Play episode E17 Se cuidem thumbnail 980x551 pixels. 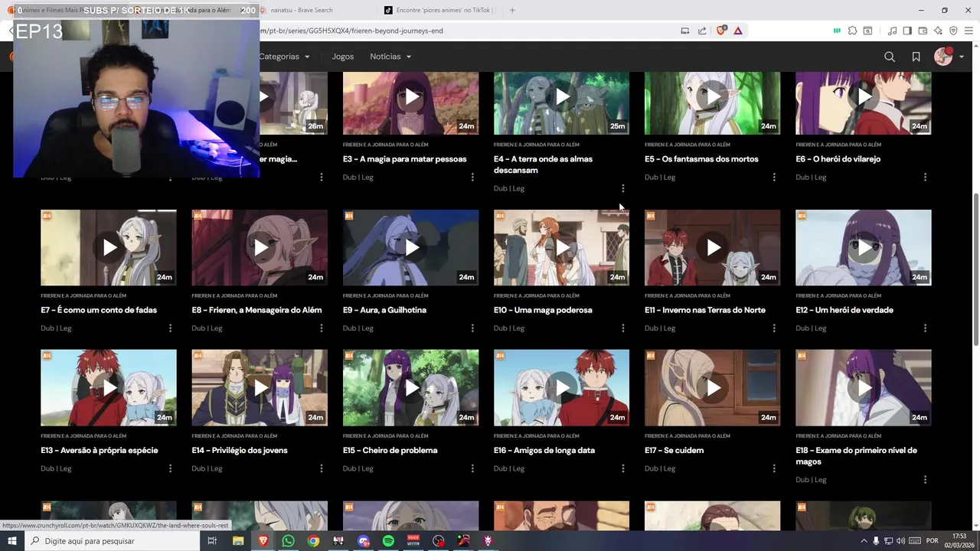coord(712,388)
